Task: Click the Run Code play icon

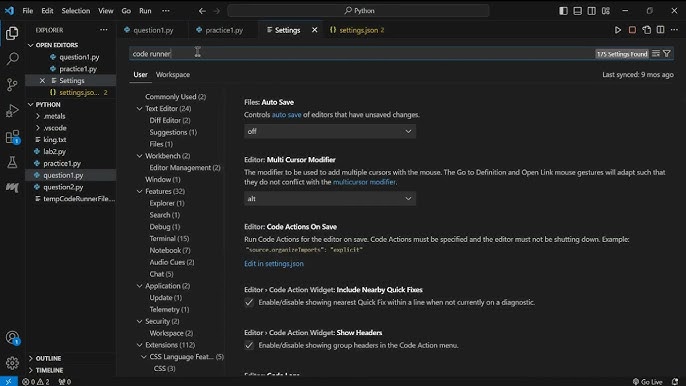Action: pyautogui.click(x=618, y=30)
